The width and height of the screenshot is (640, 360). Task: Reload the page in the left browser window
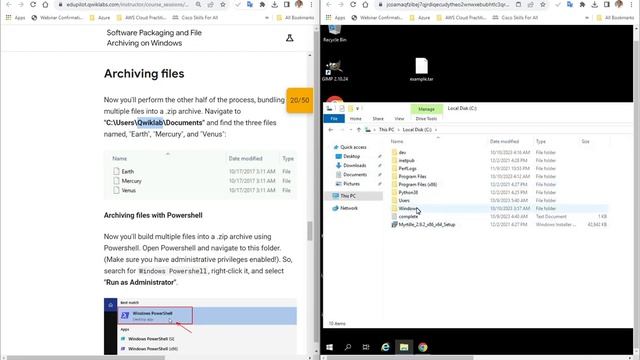click(33, 4)
